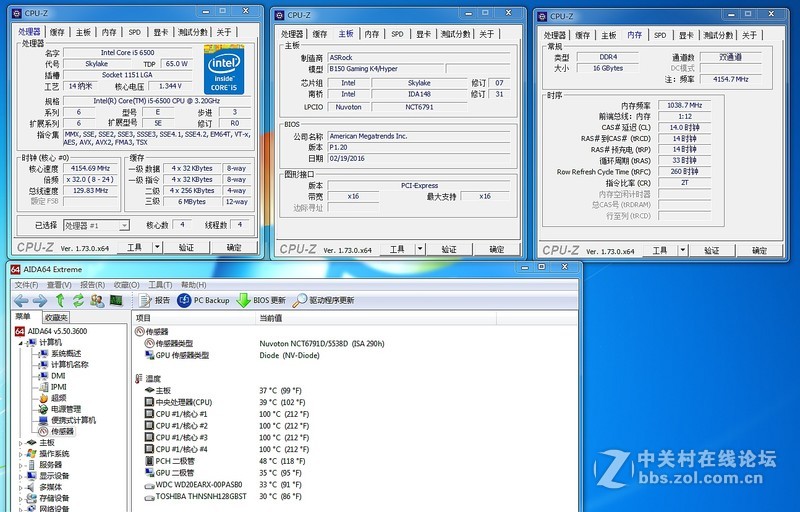Open 查看(V) menu in AIDA64
This screenshot has height=512, width=800.
pyautogui.click(x=59, y=285)
